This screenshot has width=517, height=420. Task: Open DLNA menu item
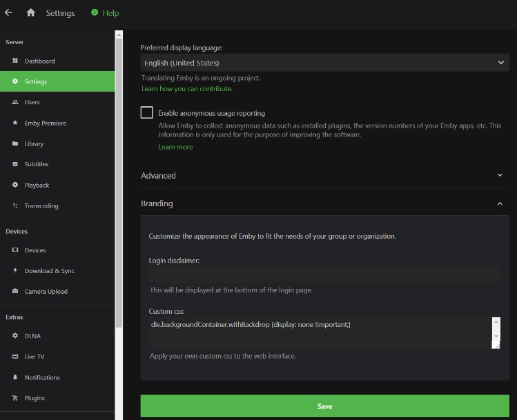pyautogui.click(x=57, y=336)
